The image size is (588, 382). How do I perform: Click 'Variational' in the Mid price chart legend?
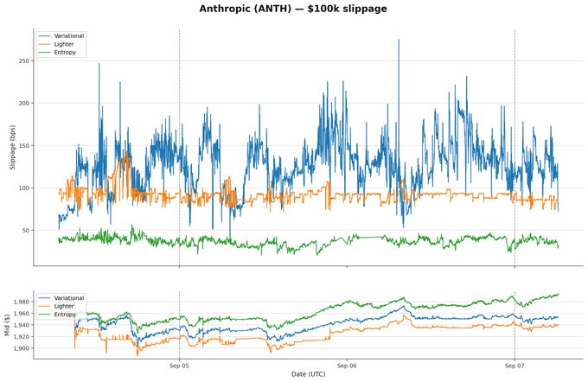69,298
